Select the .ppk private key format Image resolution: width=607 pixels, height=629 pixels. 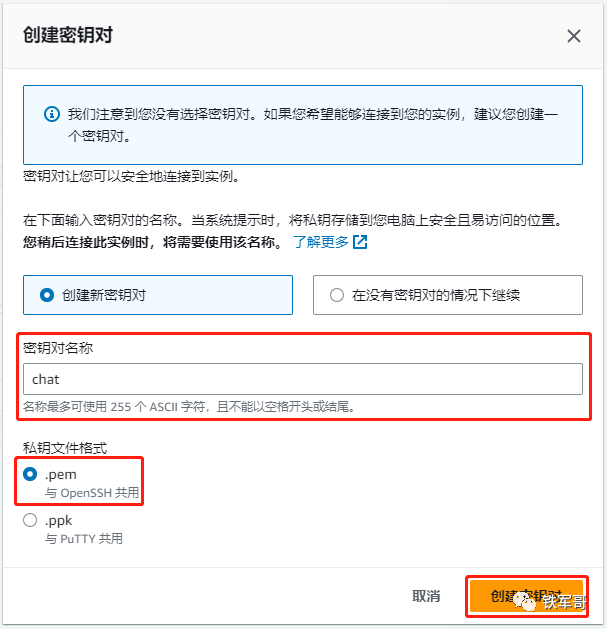click(30, 520)
